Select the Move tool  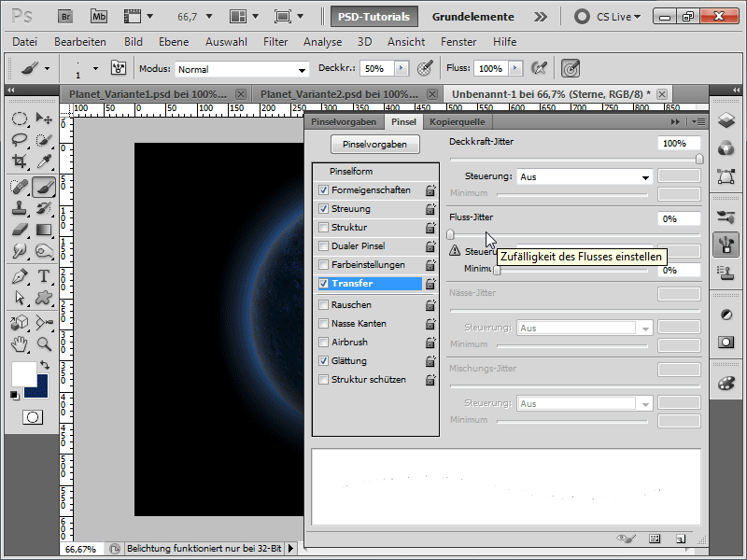tap(44, 119)
